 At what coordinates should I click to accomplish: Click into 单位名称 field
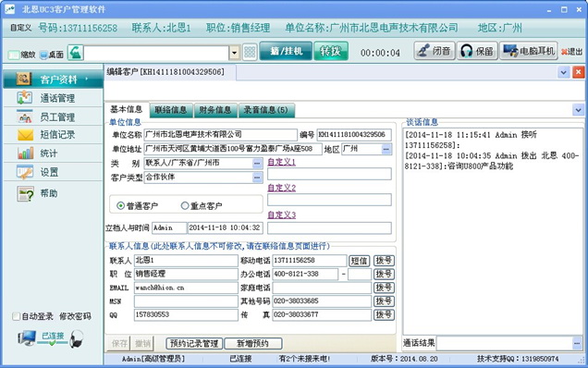click(x=220, y=134)
